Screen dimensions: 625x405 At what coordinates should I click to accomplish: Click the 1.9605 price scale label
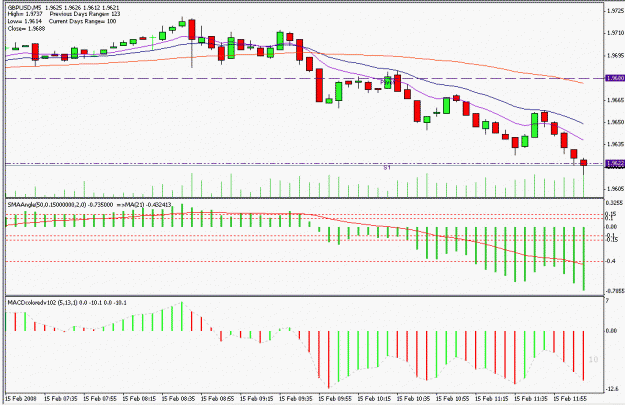point(614,189)
